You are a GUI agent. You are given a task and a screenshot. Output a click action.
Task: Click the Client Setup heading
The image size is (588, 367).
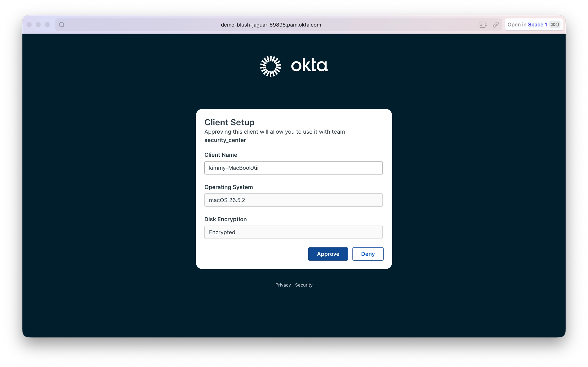pos(229,122)
